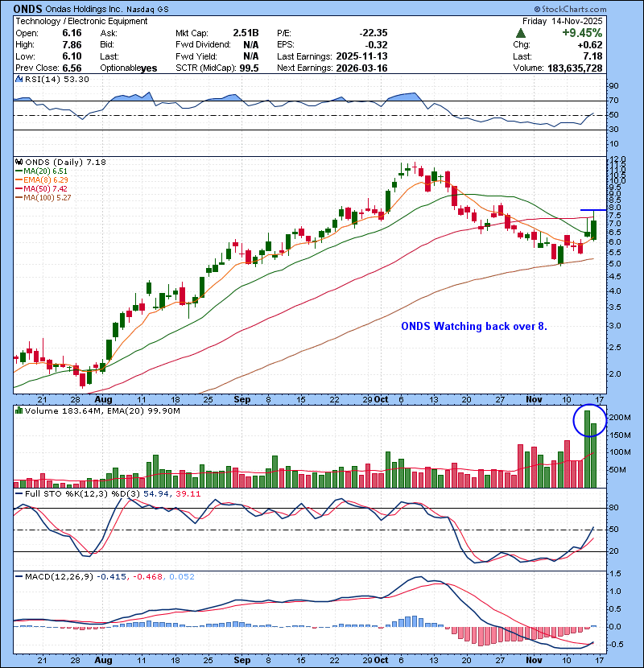Screen dimensions: 644x668
Task: Click the Open value 6.16
Action: (72, 33)
